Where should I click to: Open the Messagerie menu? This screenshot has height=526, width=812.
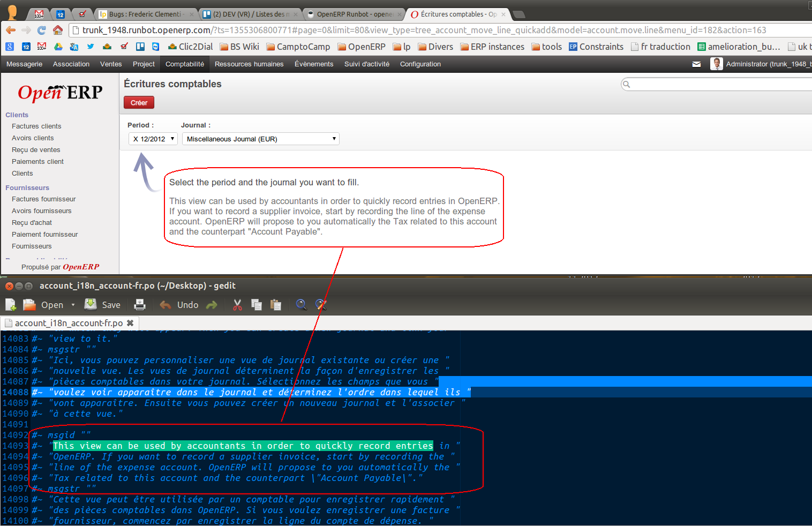click(24, 64)
